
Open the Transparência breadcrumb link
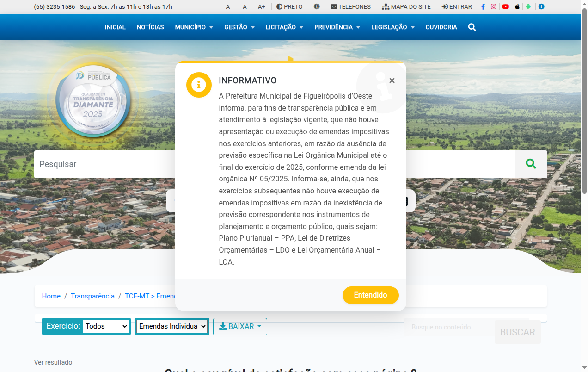92,296
